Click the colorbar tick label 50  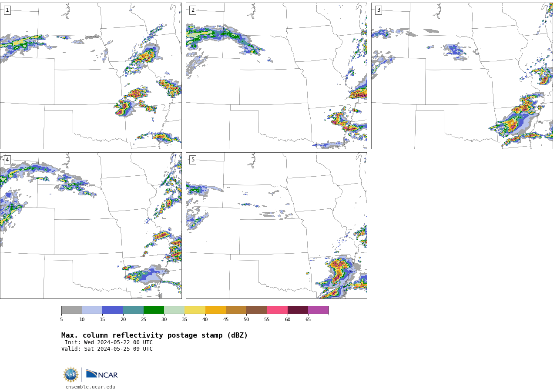point(246,320)
